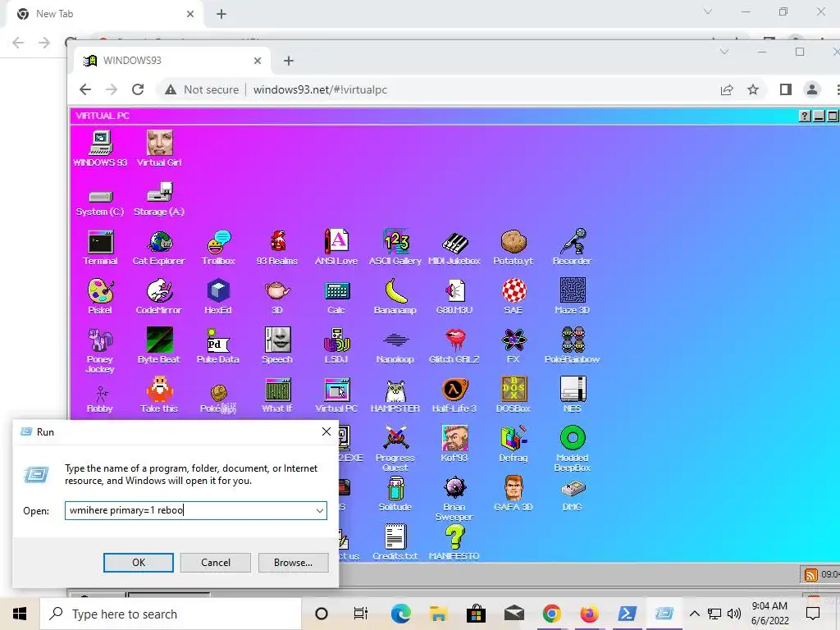
Task: Open the HAMPSTER icon
Action: [395, 395]
